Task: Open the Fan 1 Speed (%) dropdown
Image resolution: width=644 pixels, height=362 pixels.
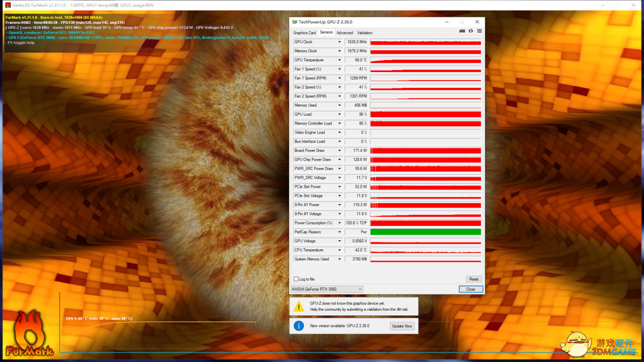Action: tap(340, 69)
